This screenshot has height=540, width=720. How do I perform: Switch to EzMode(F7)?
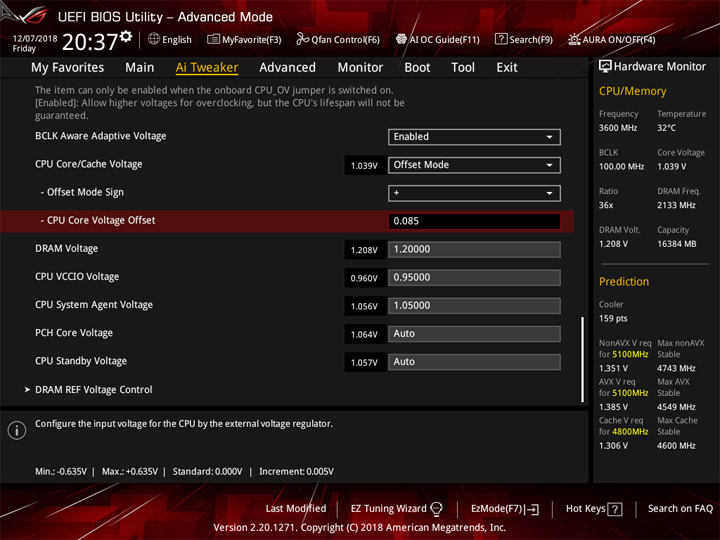tap(505, 509)
